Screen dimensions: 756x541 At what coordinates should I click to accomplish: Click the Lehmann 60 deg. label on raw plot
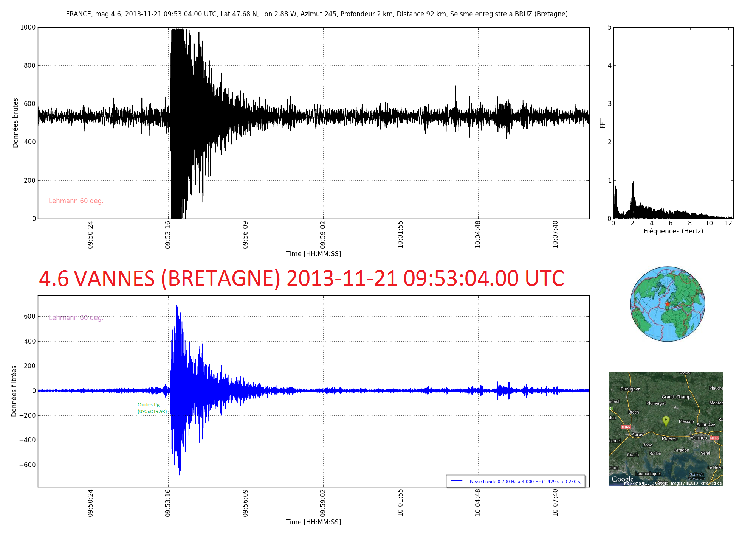click(x=76, y=201)
